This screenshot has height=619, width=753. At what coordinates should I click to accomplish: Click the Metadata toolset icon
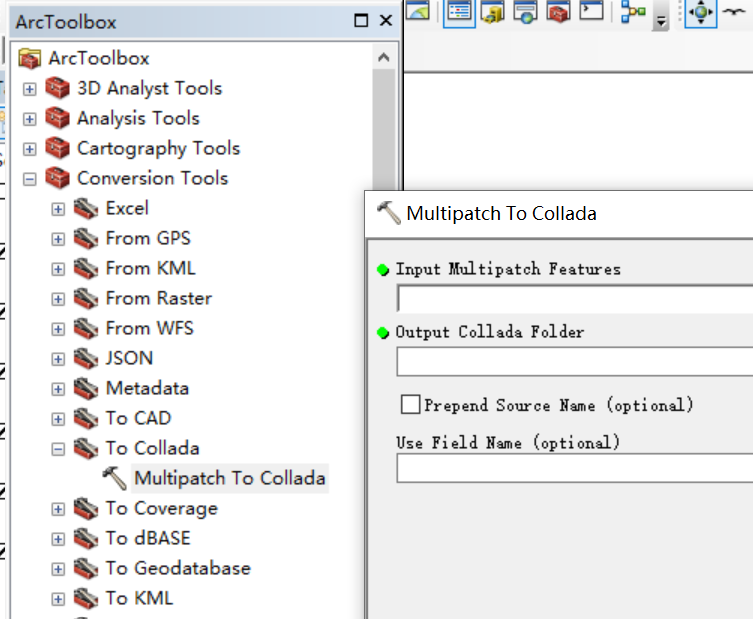click(86, 388)
